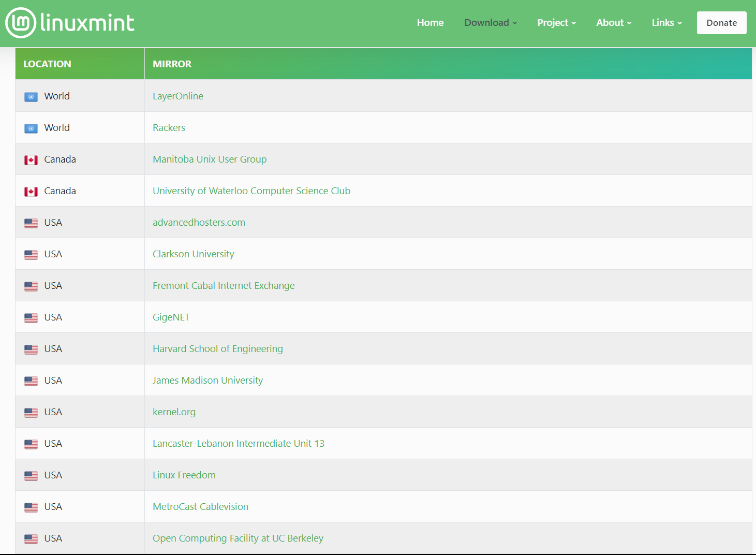Open Fremont Cabal Internet Exchange mirror
This screenshot has height=555, width=756.
coord(224,285)
